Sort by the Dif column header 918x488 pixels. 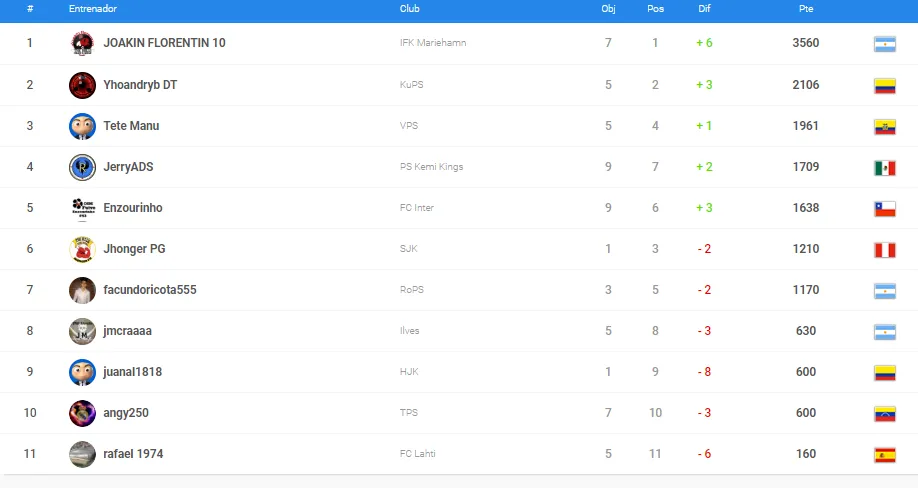pyautogui.click(x=704, y=9)
